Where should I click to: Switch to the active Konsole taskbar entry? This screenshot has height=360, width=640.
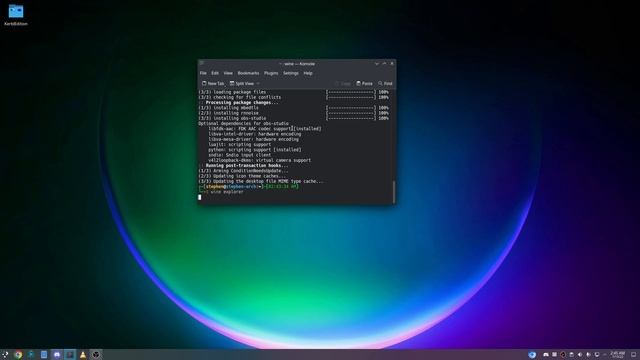click(70, 355)
